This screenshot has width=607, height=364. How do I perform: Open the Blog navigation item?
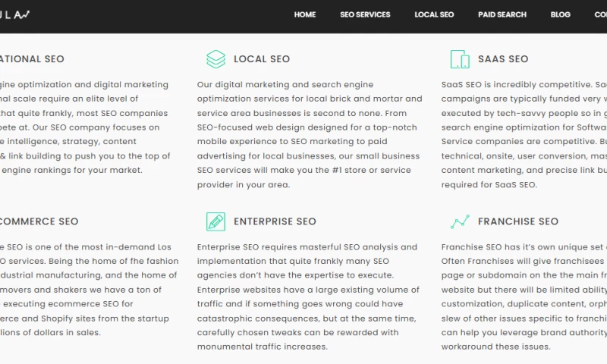[x=560, y=14]
